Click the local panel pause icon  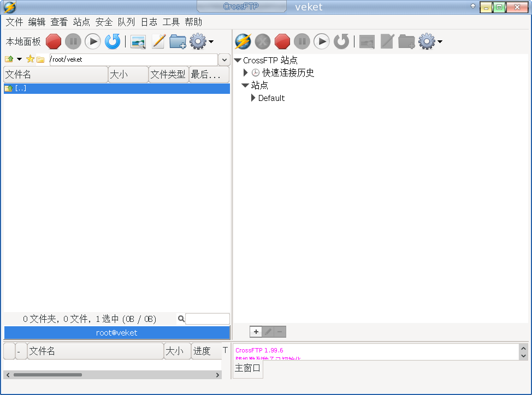tap(73, 41)
